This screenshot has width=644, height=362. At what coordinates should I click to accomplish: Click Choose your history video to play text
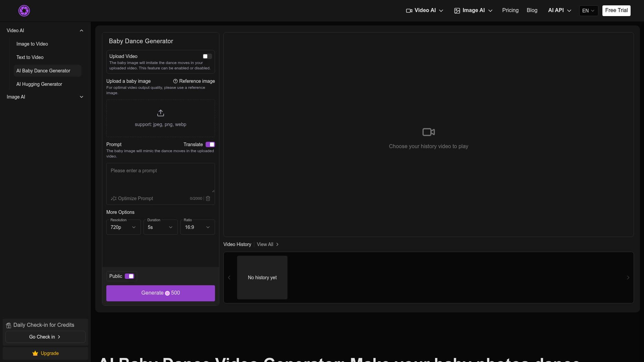[x=429, y=146]
